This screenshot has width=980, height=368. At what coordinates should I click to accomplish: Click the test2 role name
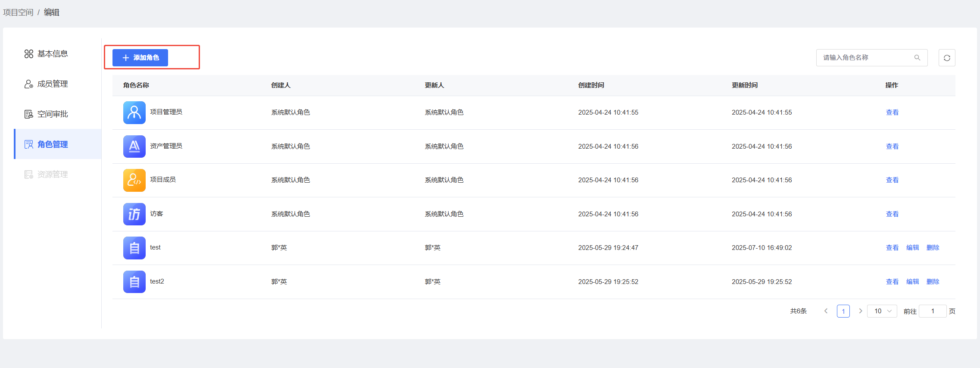[157, 281]
